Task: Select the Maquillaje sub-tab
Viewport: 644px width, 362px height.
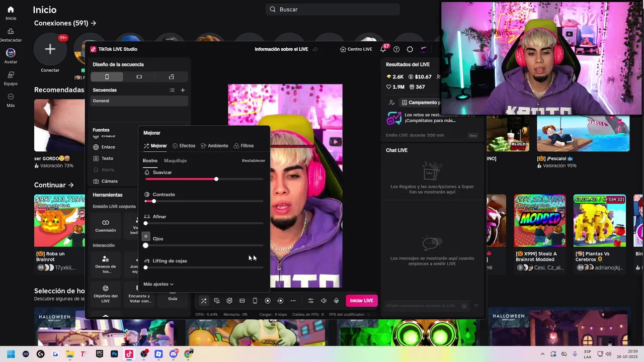Action: tap(176, 161)
